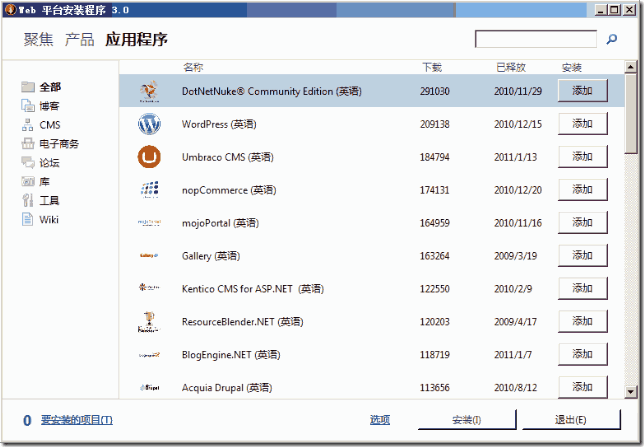Click the download count 291030
644x447 pixels.
pyautogui.click(x=435, y=91)
